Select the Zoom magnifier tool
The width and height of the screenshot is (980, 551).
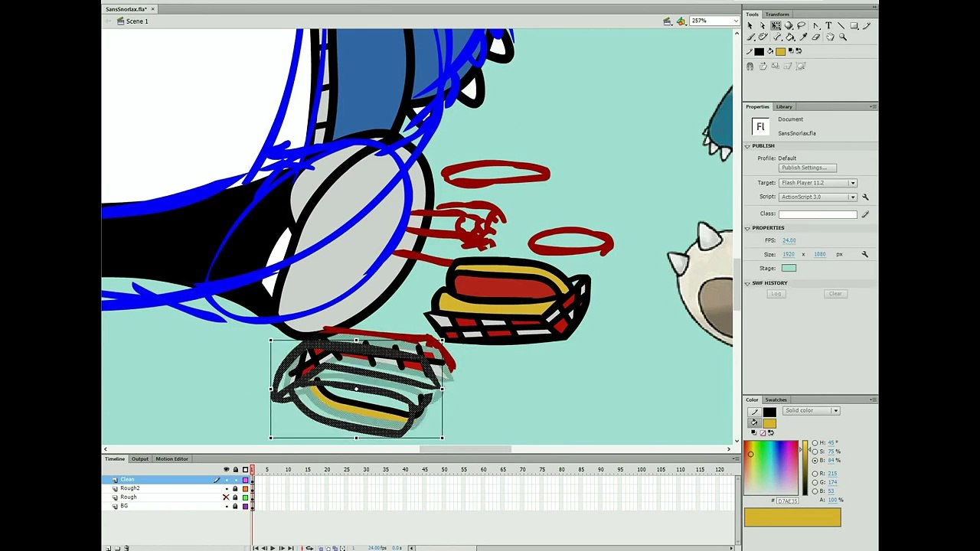pyautogui.click(x=843, y=37)
